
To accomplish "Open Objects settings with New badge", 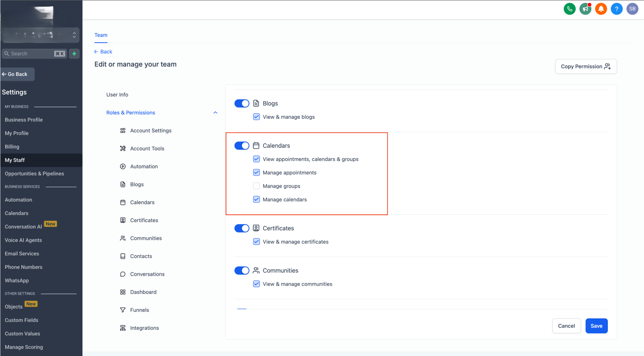I will pyautogui.click(x=14, y=307).
